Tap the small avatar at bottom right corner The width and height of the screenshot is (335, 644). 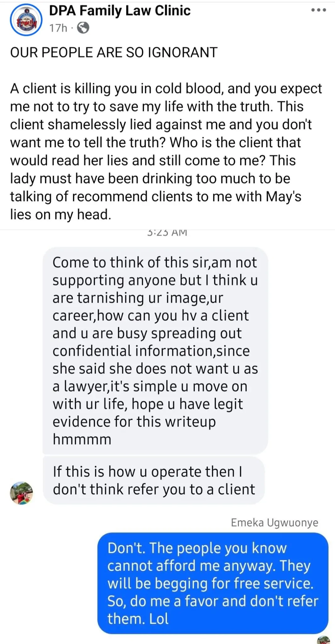click(x=323, y=640)
